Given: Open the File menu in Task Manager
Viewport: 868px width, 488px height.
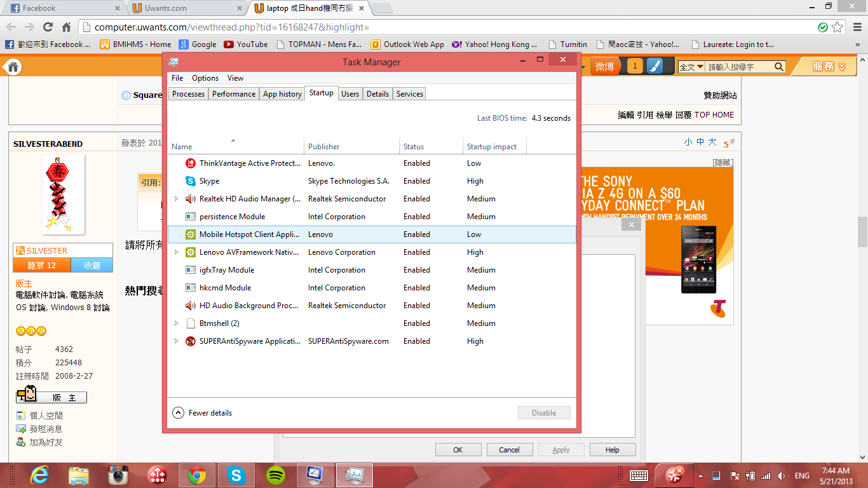Looking at the screenshot, I should coord(177,78).
